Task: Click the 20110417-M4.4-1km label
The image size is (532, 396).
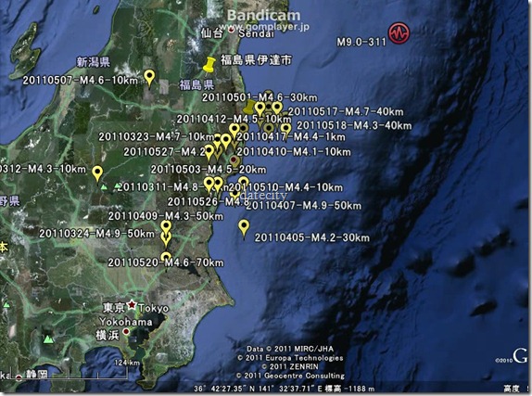Action: (291, 137)
